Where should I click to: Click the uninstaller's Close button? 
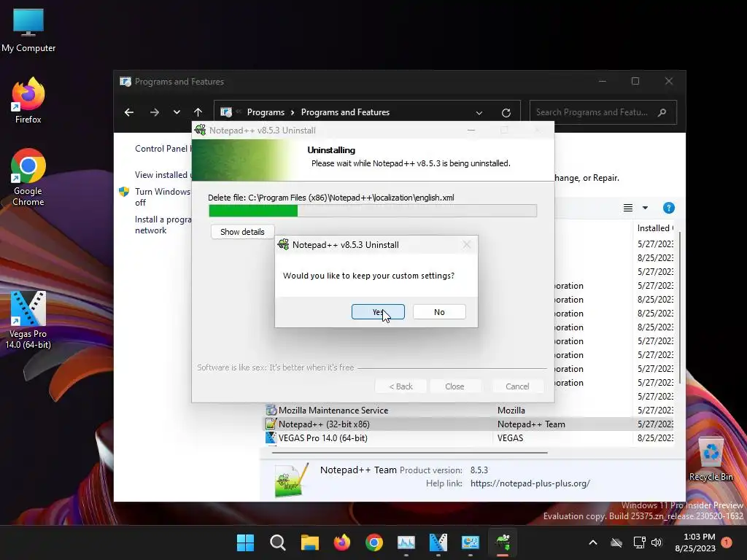454,386
